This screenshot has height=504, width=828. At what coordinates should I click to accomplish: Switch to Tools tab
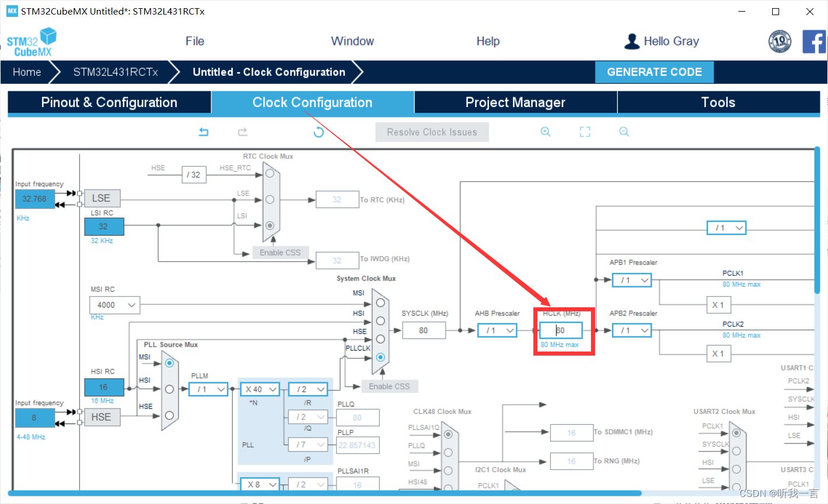[x=719, y=102]
